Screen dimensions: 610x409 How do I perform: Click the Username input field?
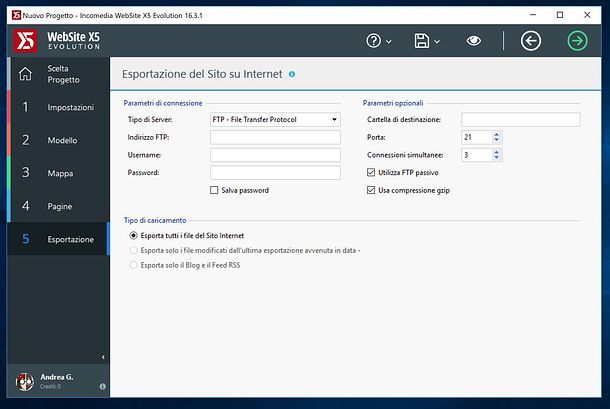click(x=275, y=155)
